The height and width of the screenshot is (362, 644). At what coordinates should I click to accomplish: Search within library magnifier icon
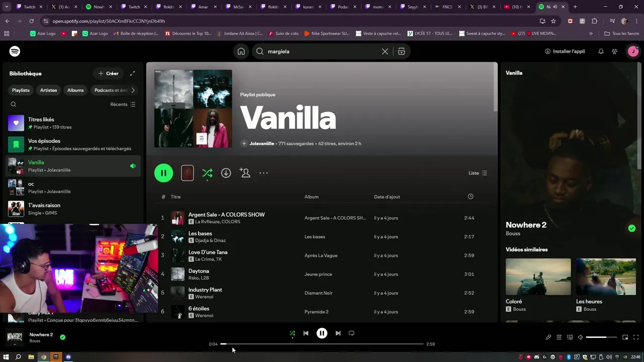click(x=14, y=104)
